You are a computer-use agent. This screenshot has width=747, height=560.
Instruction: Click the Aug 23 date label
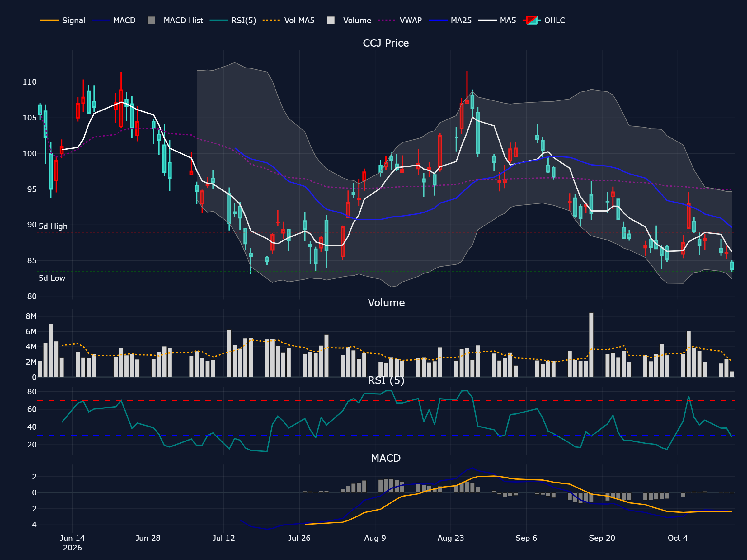(x=450, y=538)
